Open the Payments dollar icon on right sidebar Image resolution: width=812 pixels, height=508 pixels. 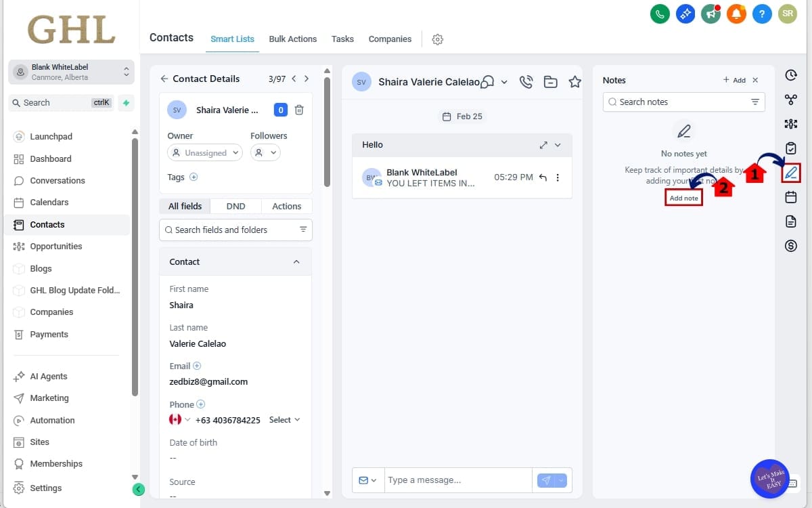791,246
